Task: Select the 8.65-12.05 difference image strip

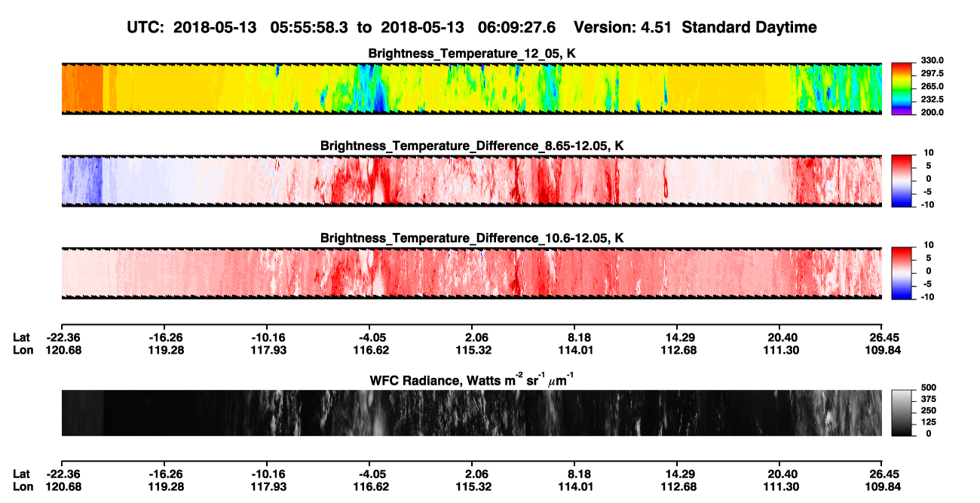Action: 471,180
